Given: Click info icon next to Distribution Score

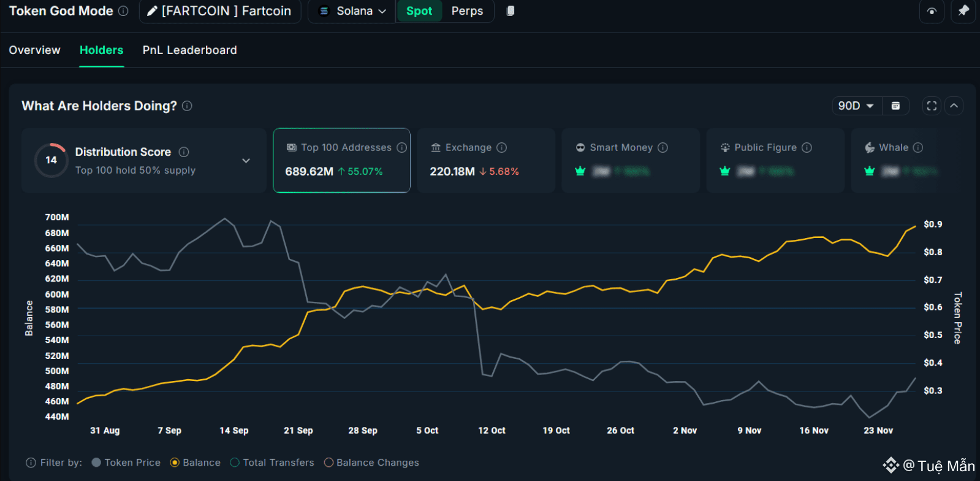Looking at the screenshot, I should point(184,152).
